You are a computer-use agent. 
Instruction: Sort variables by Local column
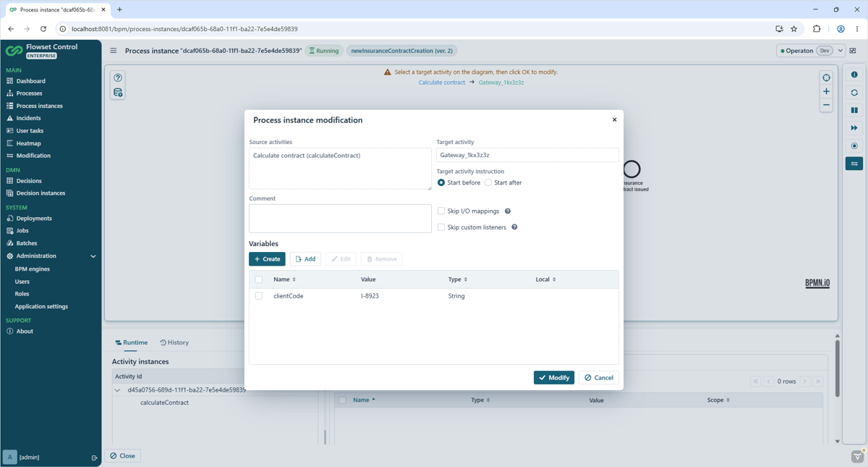click(x=545, y=279)
